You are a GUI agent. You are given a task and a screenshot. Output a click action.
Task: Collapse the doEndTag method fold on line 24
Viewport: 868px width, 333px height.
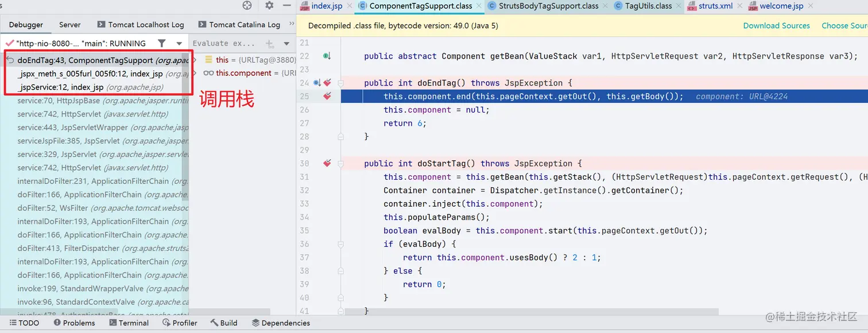tap(340, 83)
